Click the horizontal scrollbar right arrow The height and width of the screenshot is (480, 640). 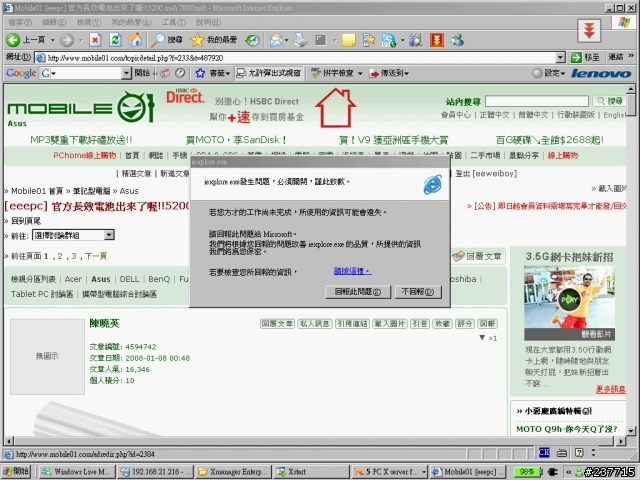click(621, 441)
